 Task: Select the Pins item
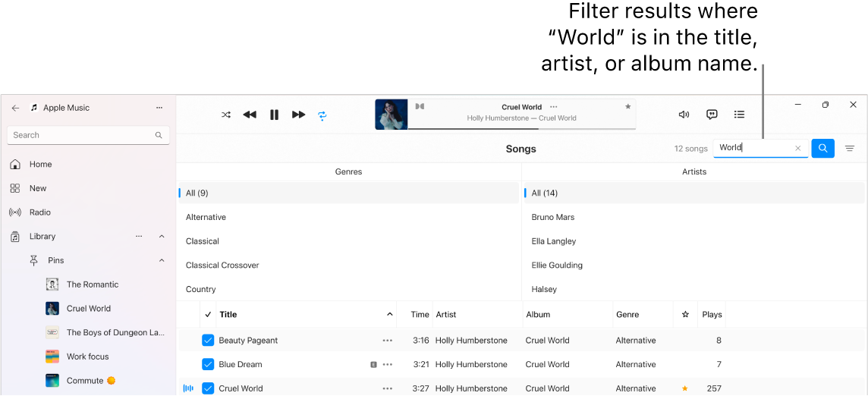(55, 260)
